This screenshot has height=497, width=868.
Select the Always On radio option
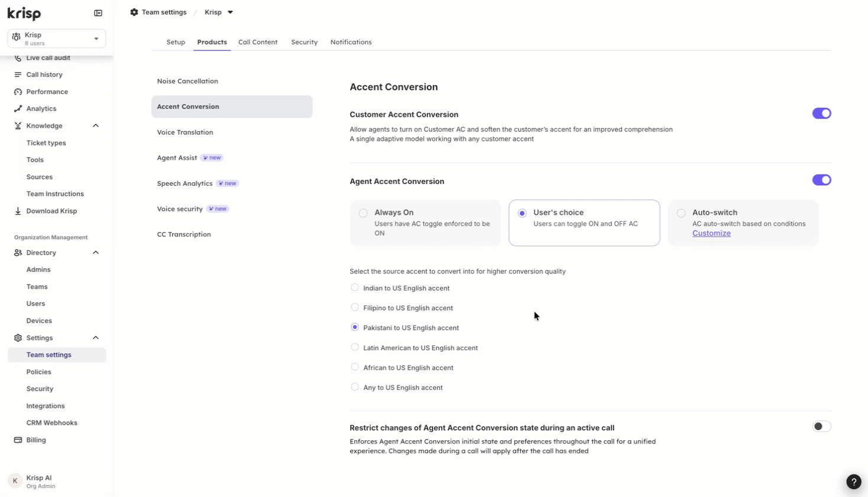[x=363, y=213]
